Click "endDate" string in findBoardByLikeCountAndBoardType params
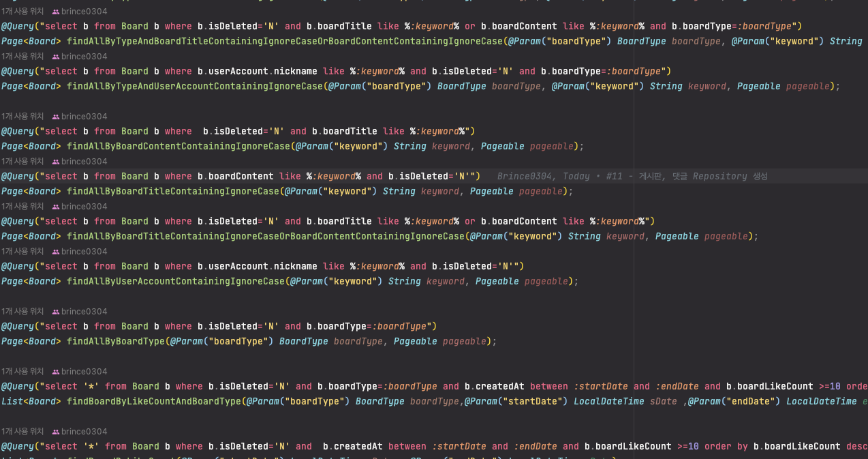This screenshot has height=459, width=868. [x=751, y=402]
